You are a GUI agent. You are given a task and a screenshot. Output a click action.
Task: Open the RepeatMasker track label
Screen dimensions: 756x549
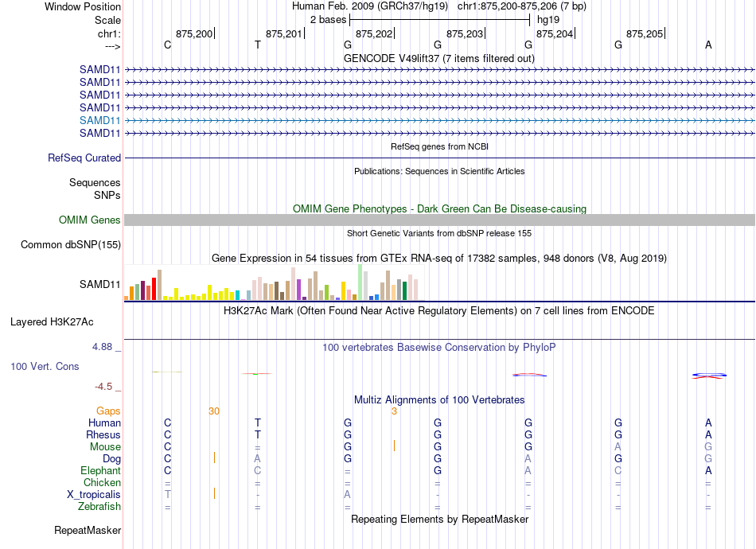(88, 530)
